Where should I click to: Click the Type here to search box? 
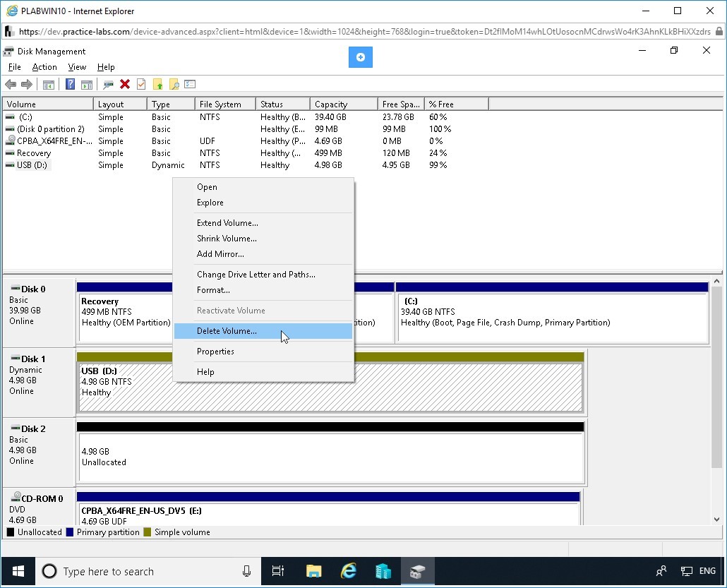pyautogui.click(x=148, y=571)
